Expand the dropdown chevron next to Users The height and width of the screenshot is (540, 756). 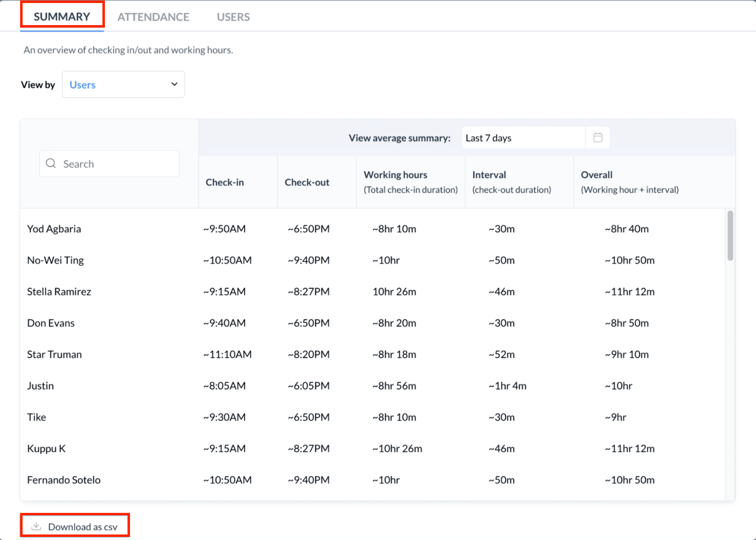pyautogui.click(x=174, y=84)
